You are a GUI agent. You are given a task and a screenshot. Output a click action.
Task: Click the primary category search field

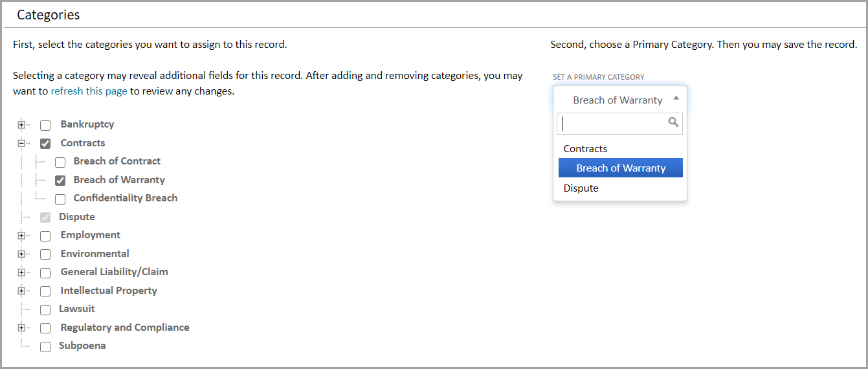(x=612, y=123)
